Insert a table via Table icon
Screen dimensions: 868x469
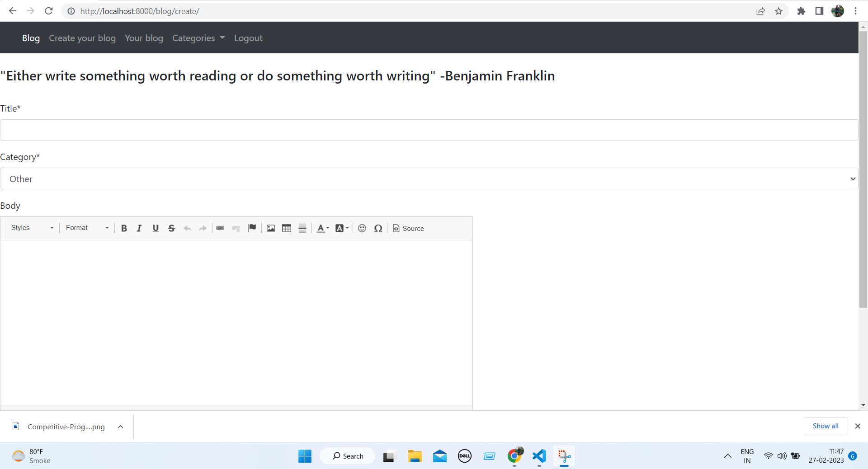coord(287,228)
